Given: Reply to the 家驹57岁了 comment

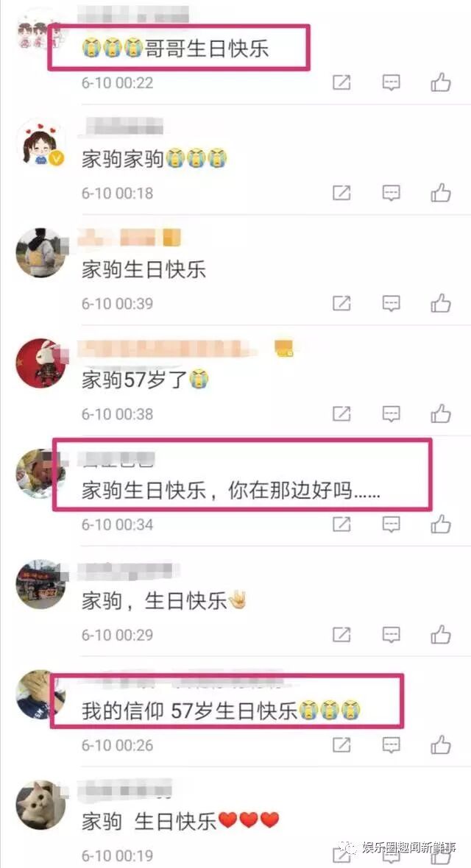Looking at the screenshot, I should (x=392, y=413).
